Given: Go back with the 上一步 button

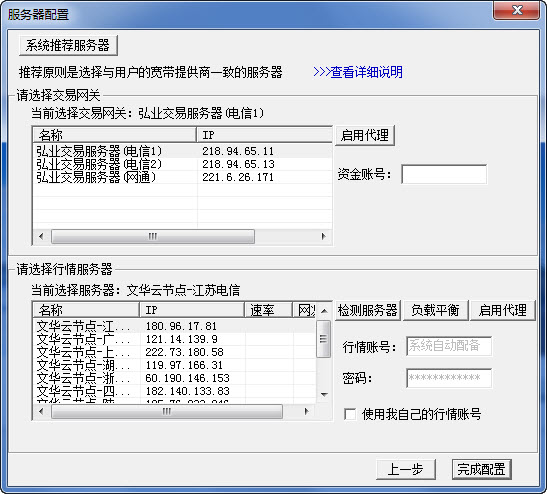Looking at the screenshot, I should click(x=406, y=470).
